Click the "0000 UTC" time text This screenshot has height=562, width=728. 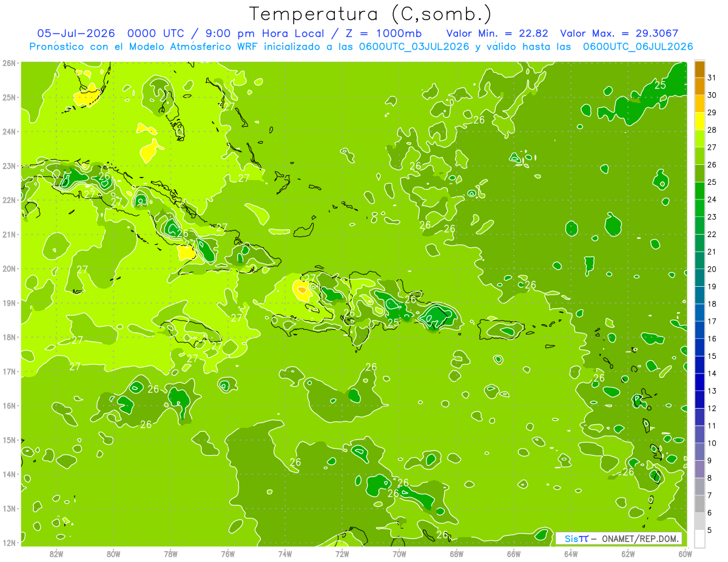click(156, 33)
